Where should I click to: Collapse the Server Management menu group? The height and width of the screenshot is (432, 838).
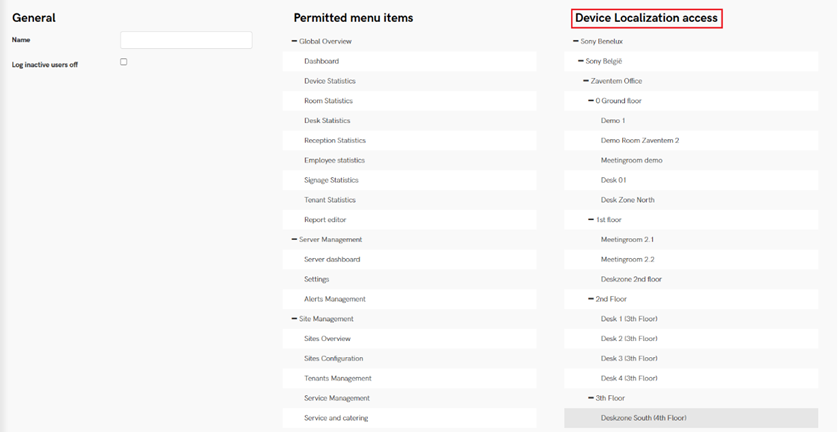pyautogui.click(x=294, y=240)
